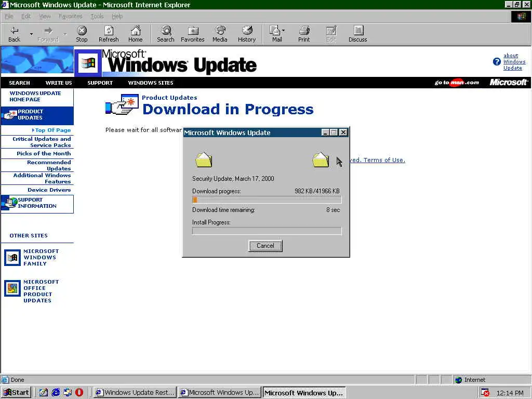Go to the Home page
This screenshot has height=399, width=532.
click(136, 34)
